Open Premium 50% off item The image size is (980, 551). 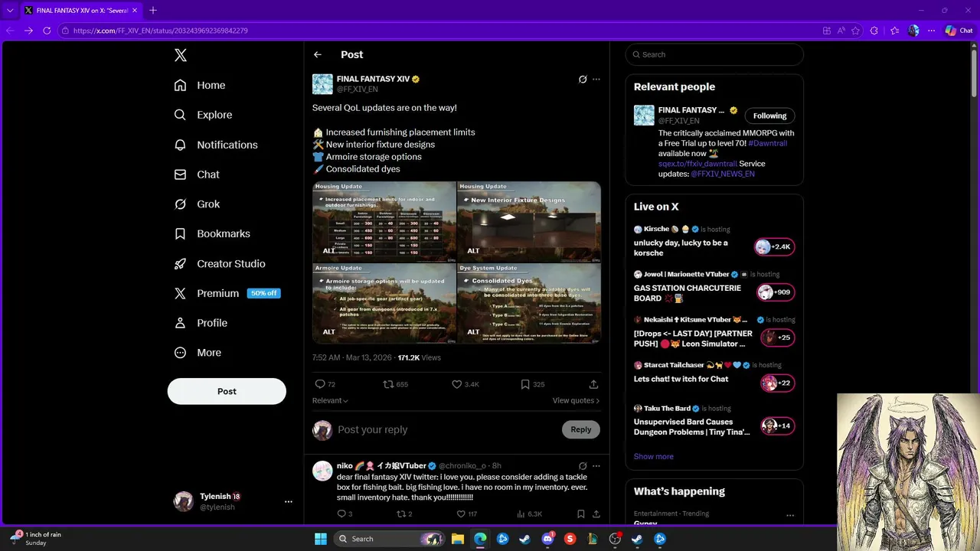(x=227, y=293)
